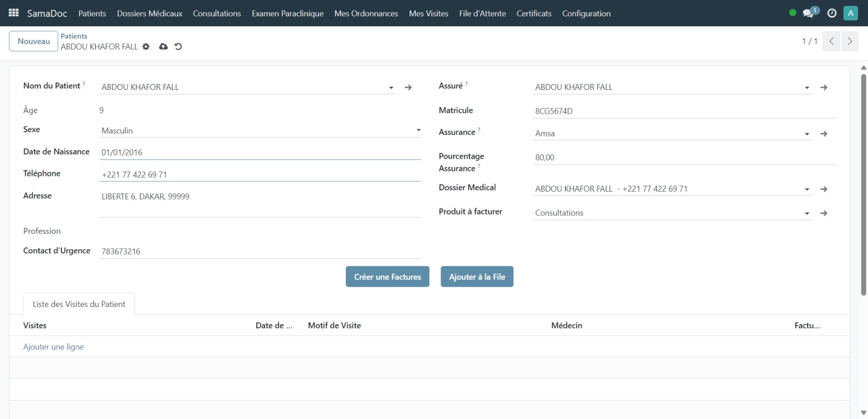The width and height of the screenshot is (868, 419).
Task: Click the gear actions icon beside patient name
Action: click(x=146, y=46)
